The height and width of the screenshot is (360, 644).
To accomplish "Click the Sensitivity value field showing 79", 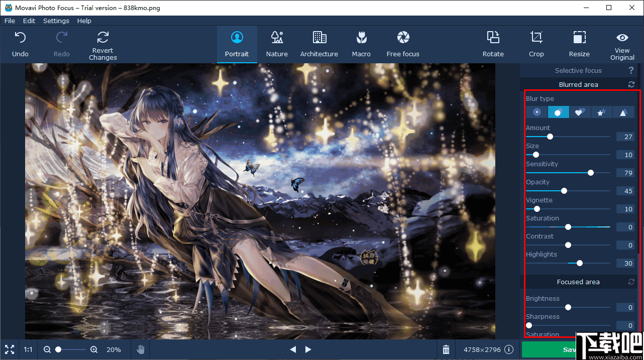I will [625, 173].
